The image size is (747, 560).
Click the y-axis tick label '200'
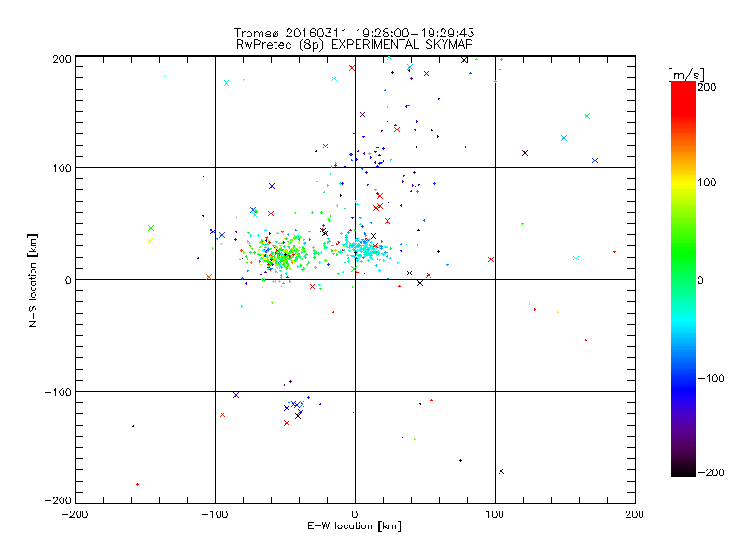pos(62,59)
